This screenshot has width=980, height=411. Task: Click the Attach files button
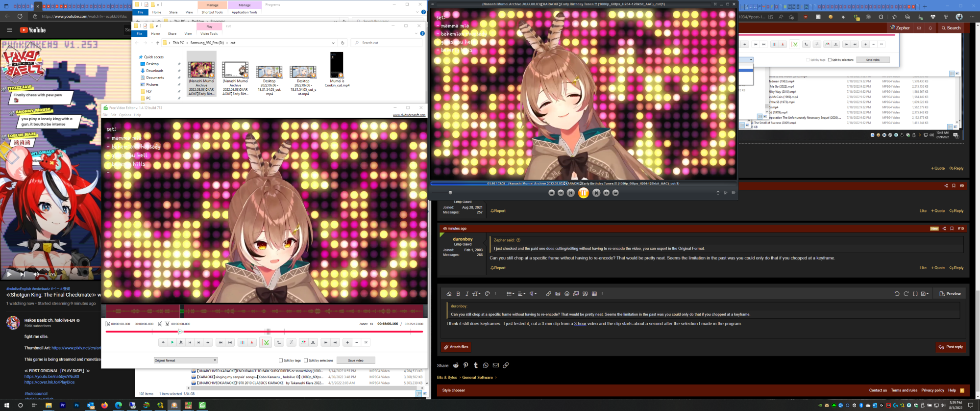[456, 347]
